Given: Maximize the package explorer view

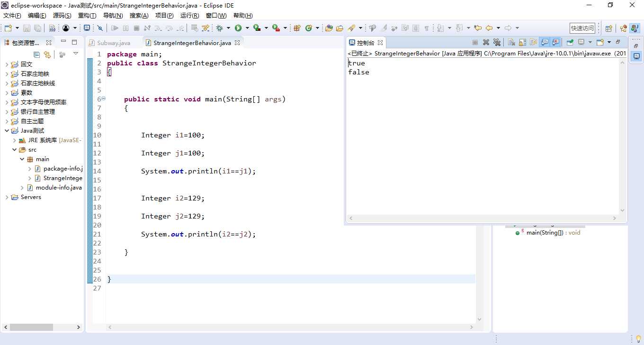Looking at the screenshot, I should coord(74,42).
